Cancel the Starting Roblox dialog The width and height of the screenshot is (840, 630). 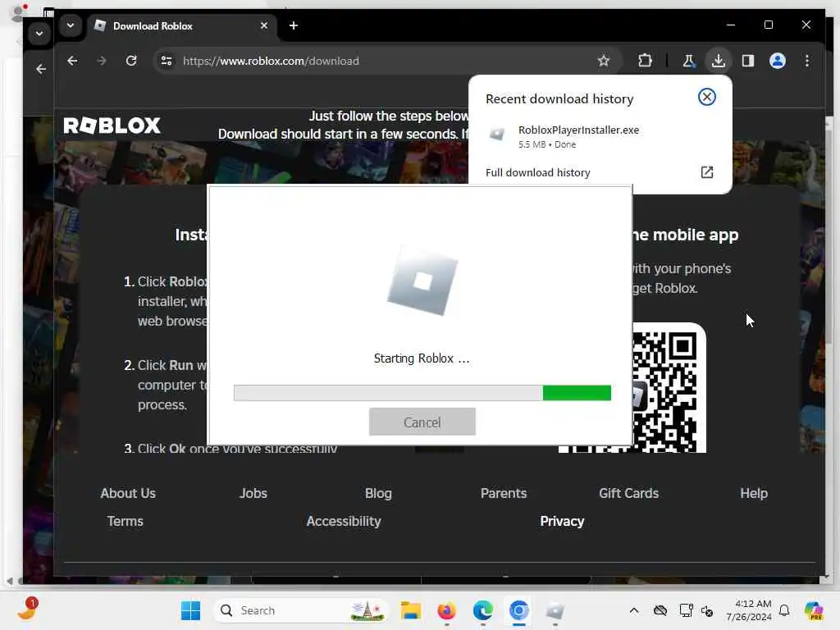pos(422,422)
